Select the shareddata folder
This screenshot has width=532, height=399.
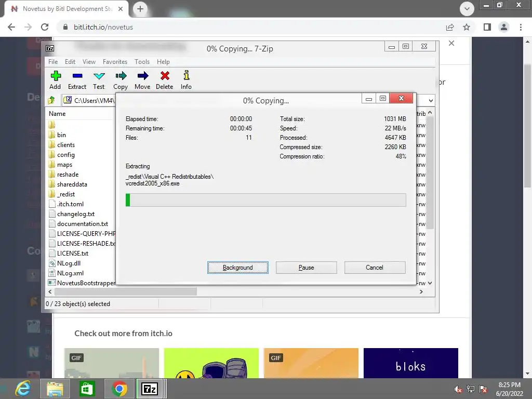pos(72,184)
